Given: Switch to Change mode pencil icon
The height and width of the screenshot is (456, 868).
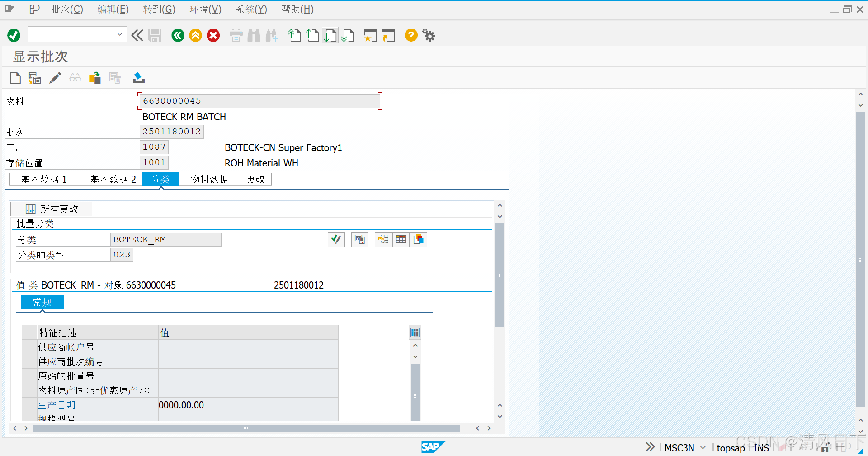Looking at the screenshot, I should click(x=55, y=78).
